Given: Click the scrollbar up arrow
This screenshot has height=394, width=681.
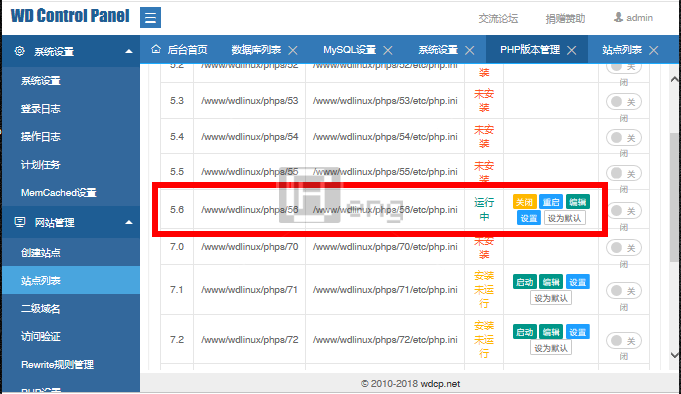Looking at the screenshot, I should (674, 79).
